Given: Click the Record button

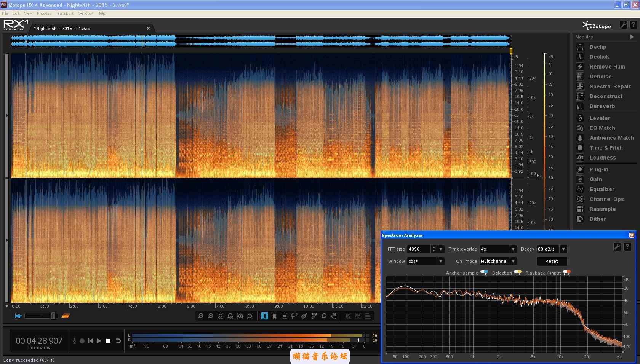Looking at the screenshot, I should pos(82,341).
